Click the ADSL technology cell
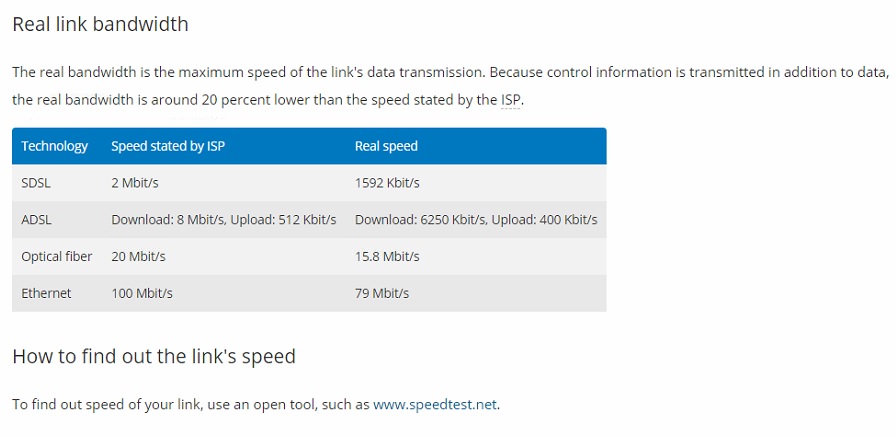Screen dimensions: 896x438 (x=36, y=220)
